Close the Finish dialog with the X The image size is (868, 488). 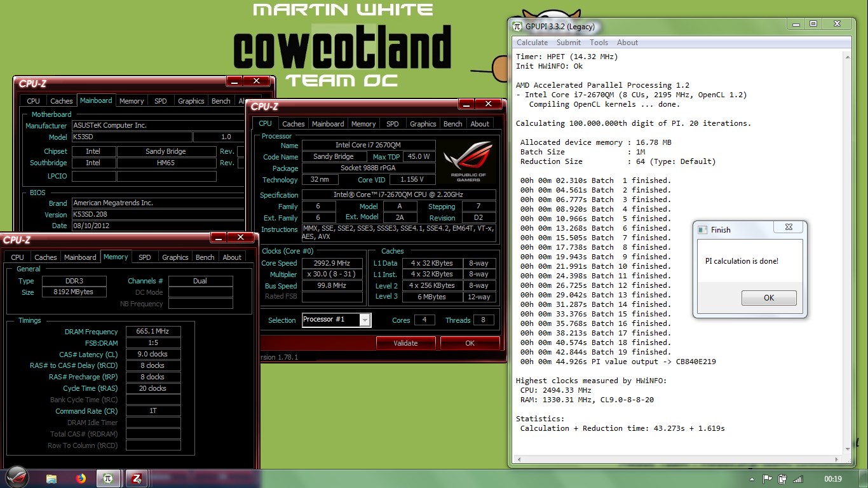789,227
